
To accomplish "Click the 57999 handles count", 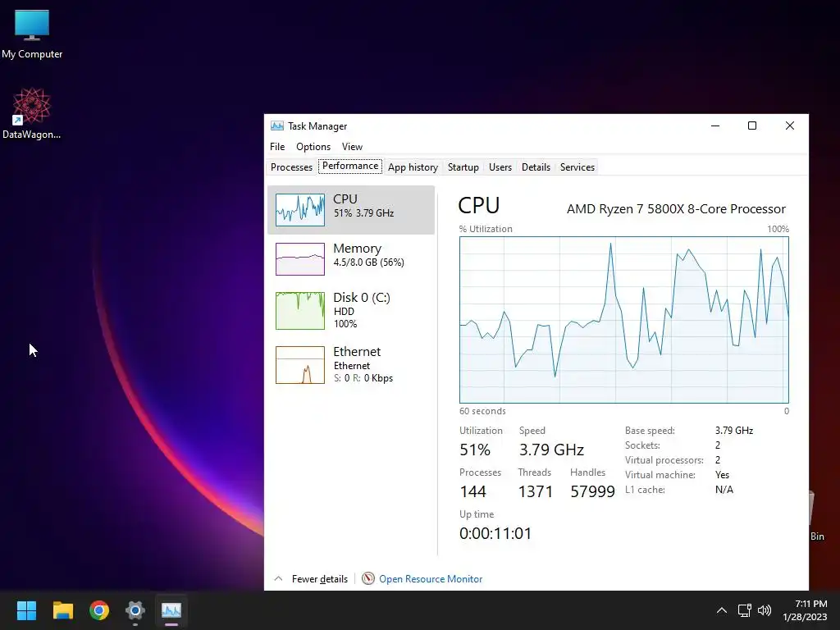I will tap(592, 491).
